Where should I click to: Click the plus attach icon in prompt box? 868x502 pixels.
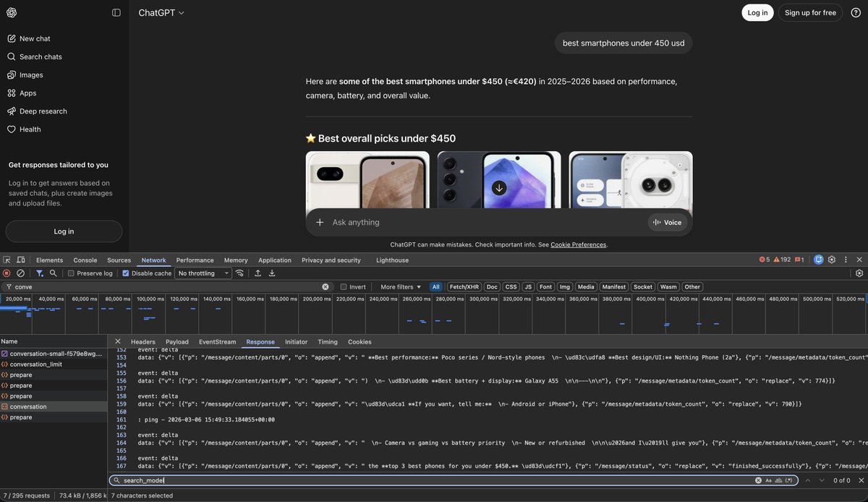pos(320,222)
